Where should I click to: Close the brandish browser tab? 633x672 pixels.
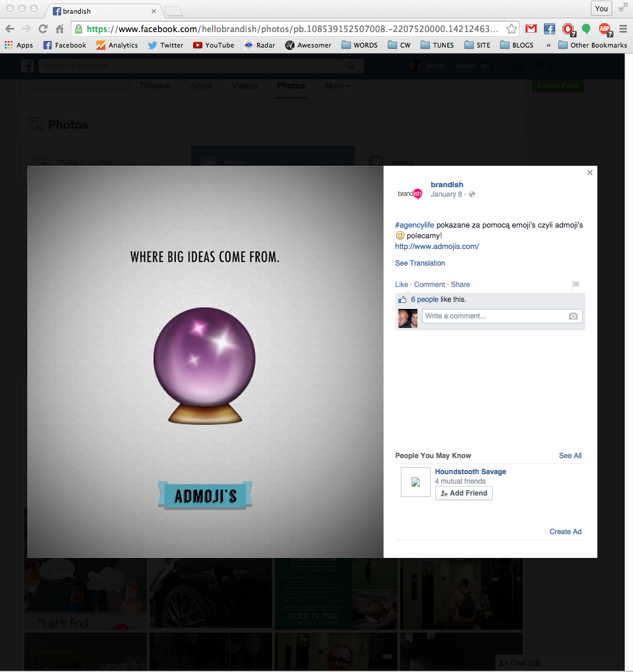coord(154,11)
